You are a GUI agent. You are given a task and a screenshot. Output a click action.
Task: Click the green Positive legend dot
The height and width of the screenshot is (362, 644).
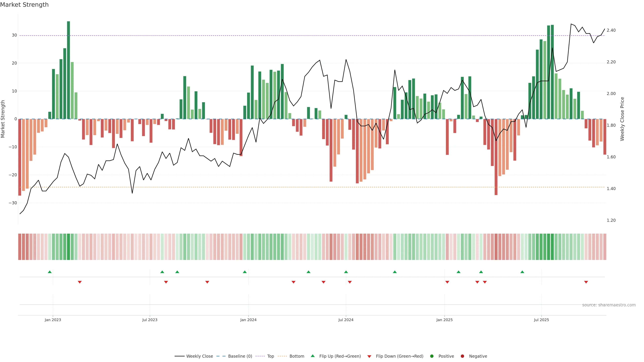[432, 356]
